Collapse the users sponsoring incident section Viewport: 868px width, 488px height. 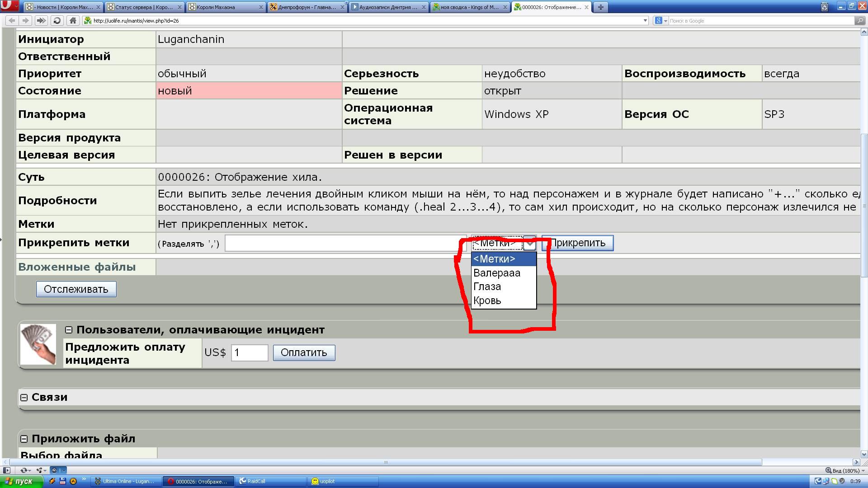[x=69, y=330]
